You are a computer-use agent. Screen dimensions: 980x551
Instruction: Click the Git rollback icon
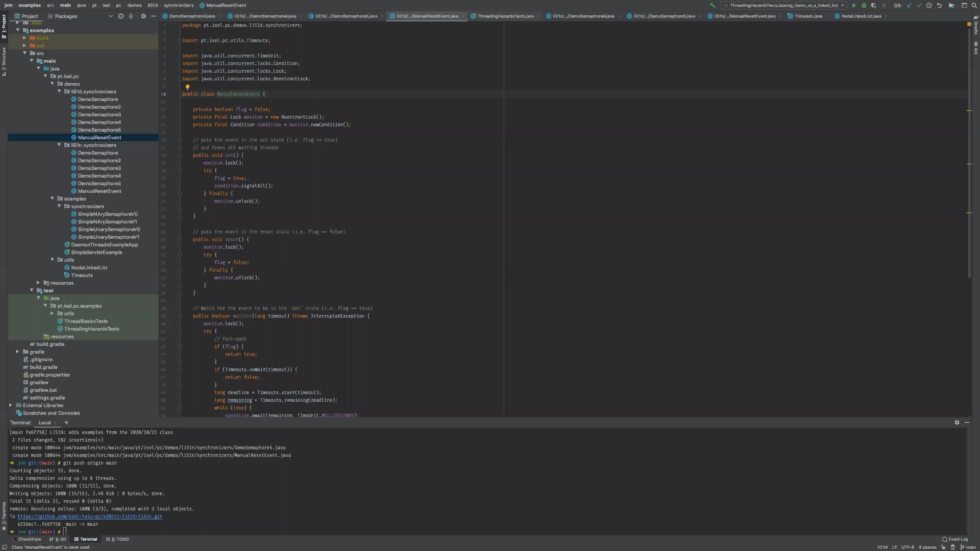pyautogui.click(x=939, y=5)
